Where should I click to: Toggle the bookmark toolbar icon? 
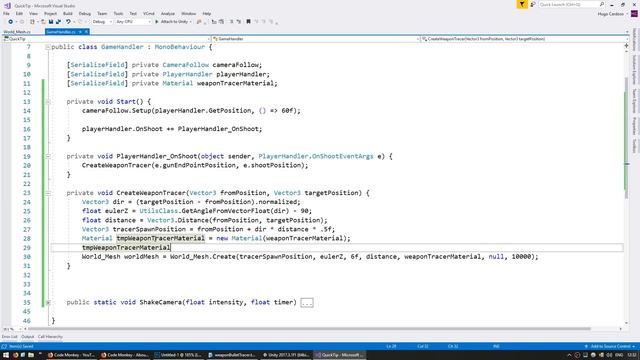pos(248,22)
